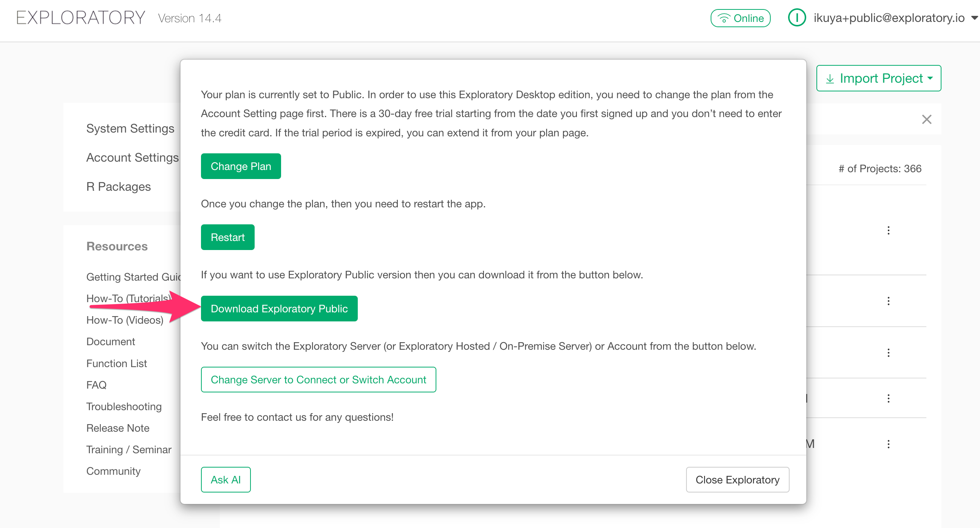The width and height of the screenshot is (980, 528).
Task: Open the second project's three-dot menu
Action: click(888, 301)
